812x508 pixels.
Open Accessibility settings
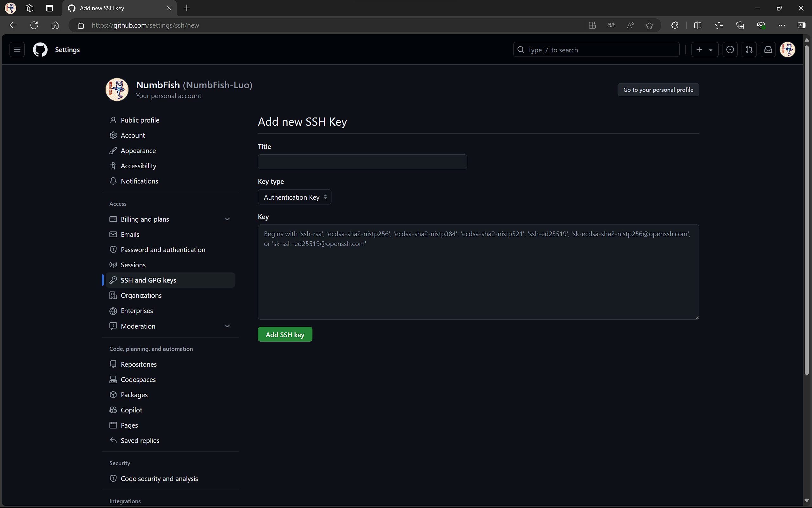[170, 166]
